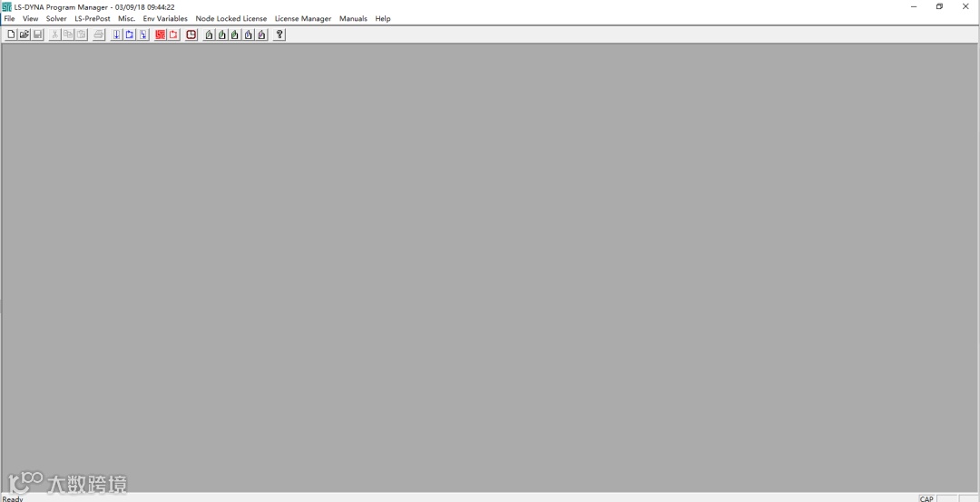Restore down the Program Manager window
This screenshot has width=980, height=502.
(x=939, y=7)
